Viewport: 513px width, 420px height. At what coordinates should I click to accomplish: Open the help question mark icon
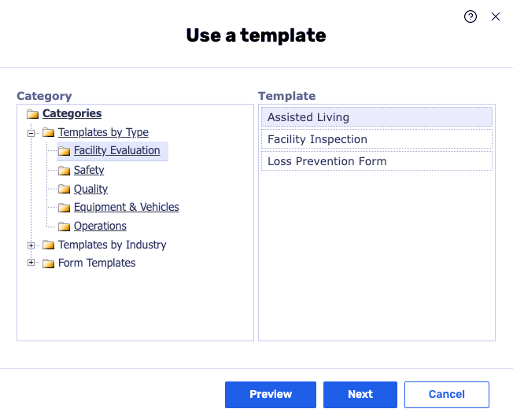tap(471, 17)
